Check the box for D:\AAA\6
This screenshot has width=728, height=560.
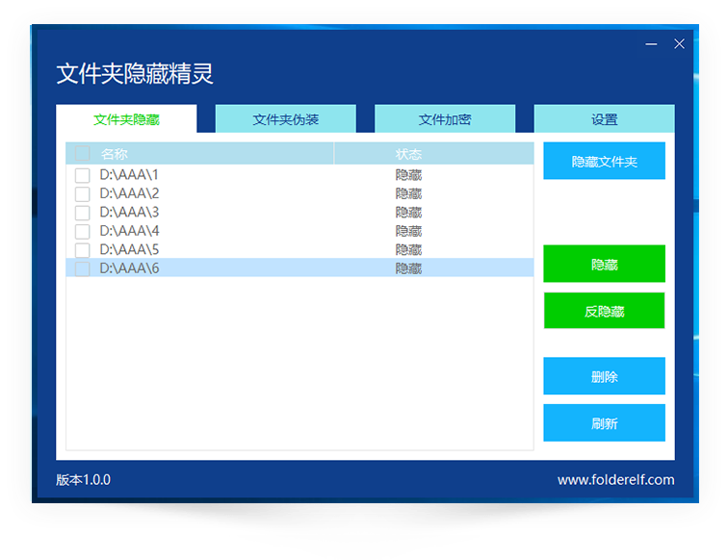(x=83, y=268)
